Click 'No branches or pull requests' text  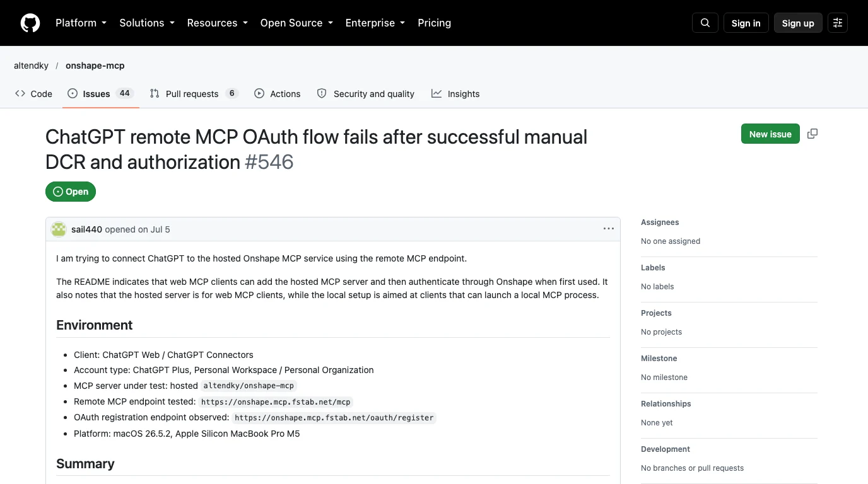[692, 468]
